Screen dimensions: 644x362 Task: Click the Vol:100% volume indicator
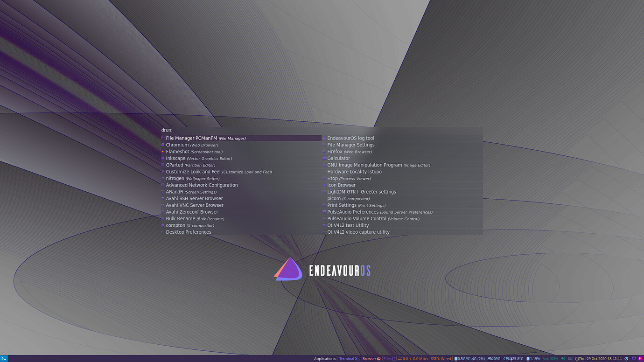[x=550, y=359]
